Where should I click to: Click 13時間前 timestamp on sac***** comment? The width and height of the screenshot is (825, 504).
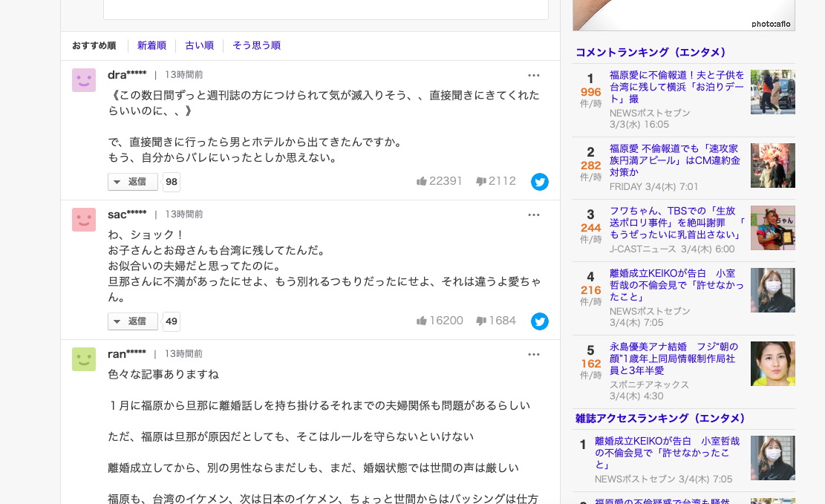click(x=183, y=214)
